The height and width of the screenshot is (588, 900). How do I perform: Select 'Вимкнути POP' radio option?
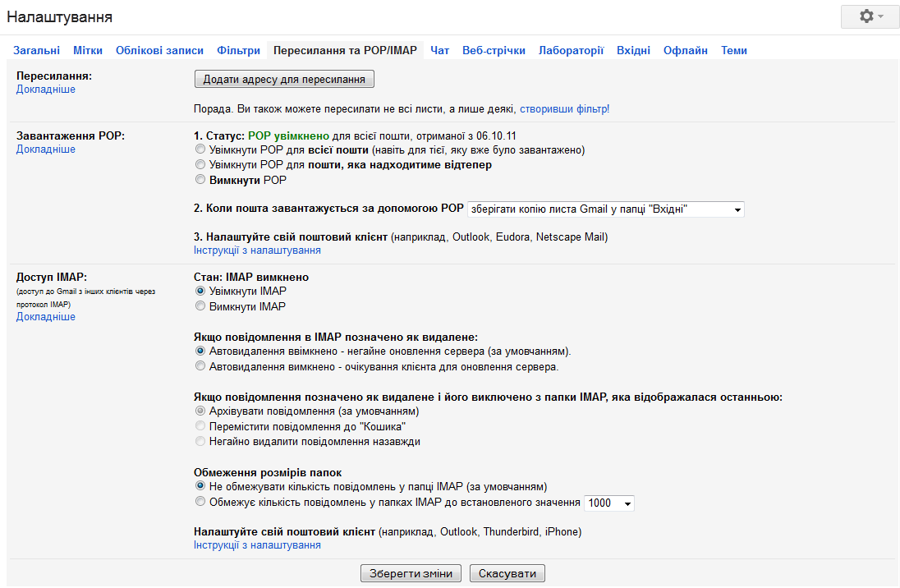pyautogui.click(x=200, y=180)
